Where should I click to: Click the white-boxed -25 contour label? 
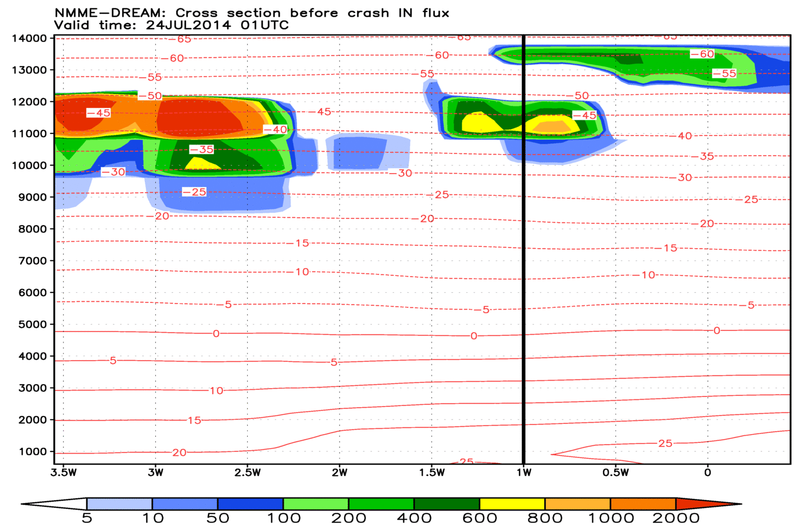point(194,192)
